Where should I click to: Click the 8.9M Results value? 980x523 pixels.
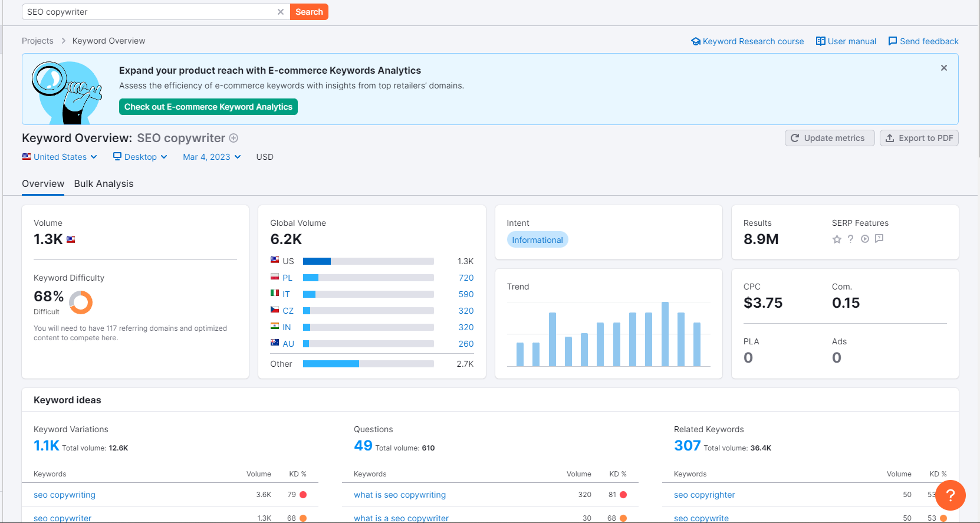click(761, 239)
